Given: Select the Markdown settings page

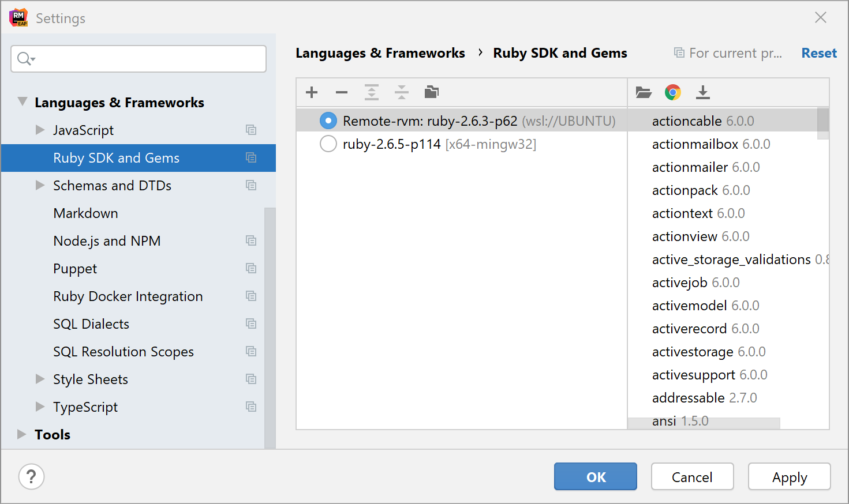Looking at the screenshot, I should (x=85, y=213).
